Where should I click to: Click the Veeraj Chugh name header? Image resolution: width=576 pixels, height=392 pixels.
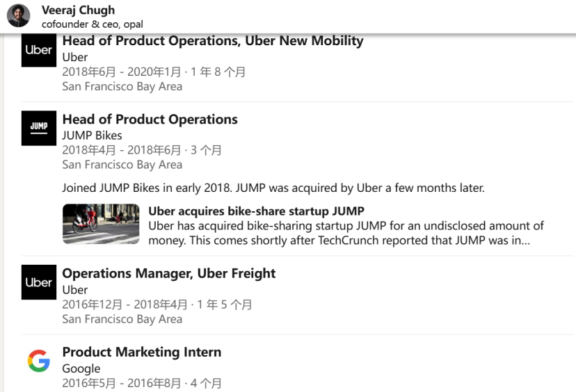pyautogui.click(x=78, y=10)
